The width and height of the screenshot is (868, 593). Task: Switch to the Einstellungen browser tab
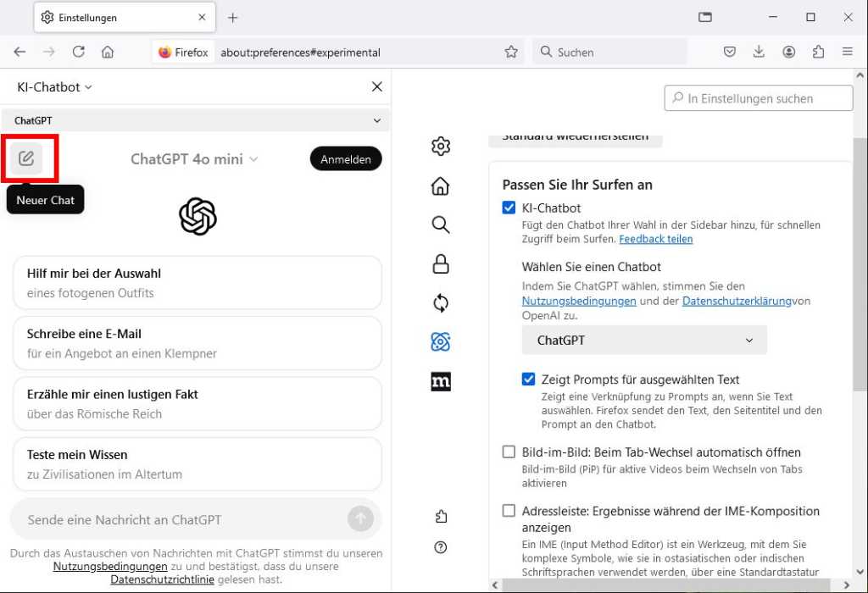pos(119,17)
